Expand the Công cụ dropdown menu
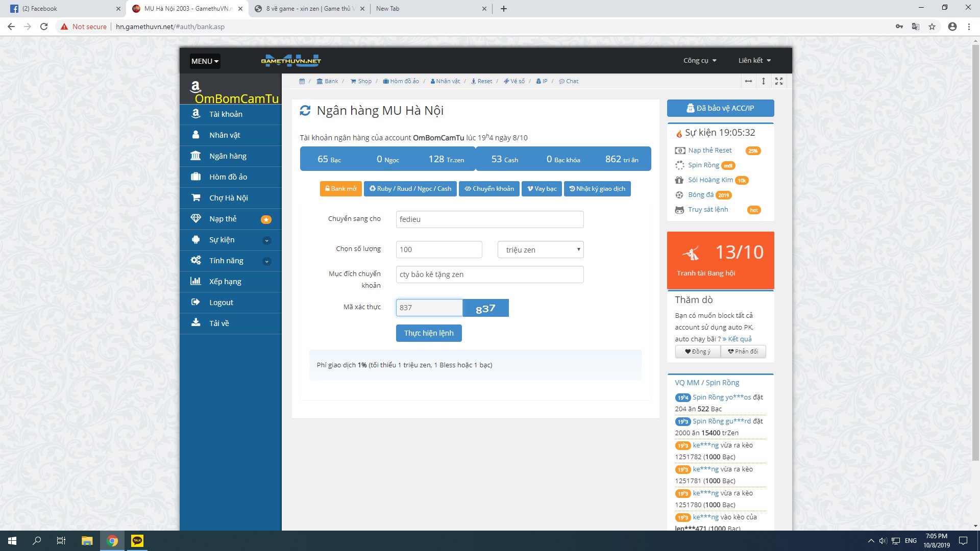Image resolution: width=980 pixels, height=551 pixels. pos(700,61)
